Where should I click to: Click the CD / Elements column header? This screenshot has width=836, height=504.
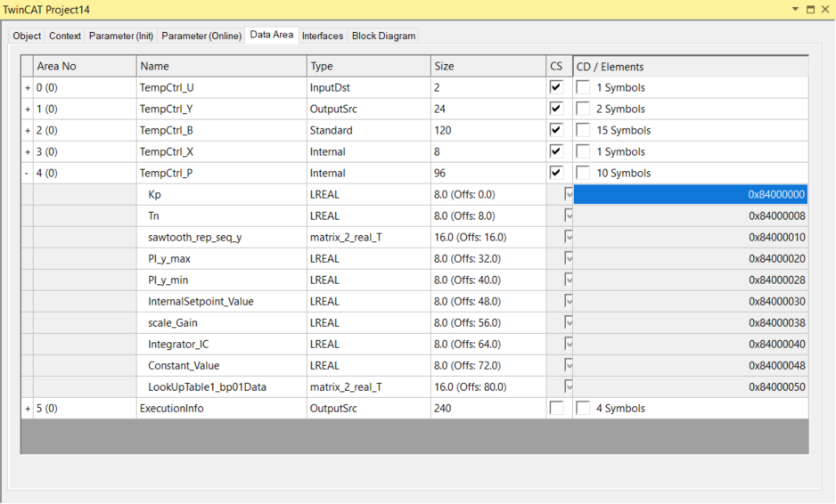coord(691,67)
